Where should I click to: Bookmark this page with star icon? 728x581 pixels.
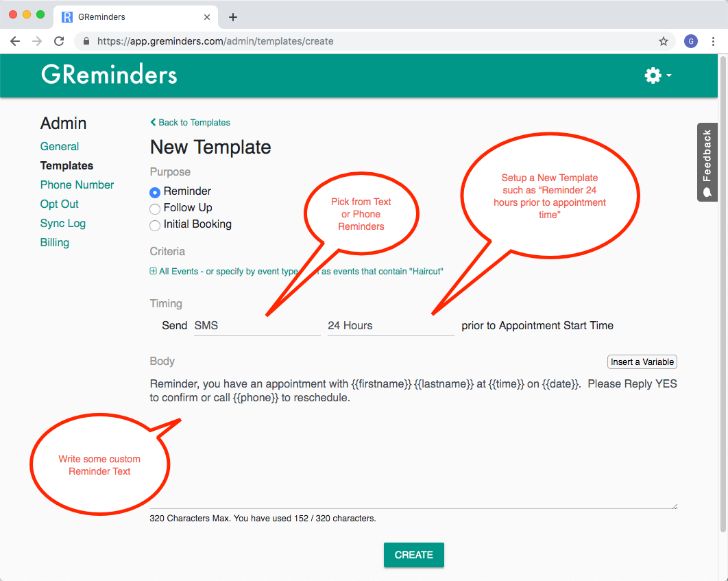tap(664, 41)
